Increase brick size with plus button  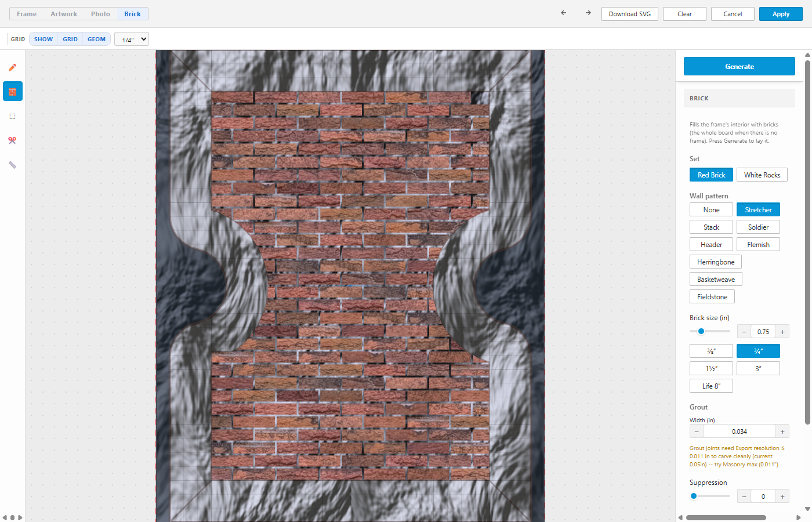point(782,332)
